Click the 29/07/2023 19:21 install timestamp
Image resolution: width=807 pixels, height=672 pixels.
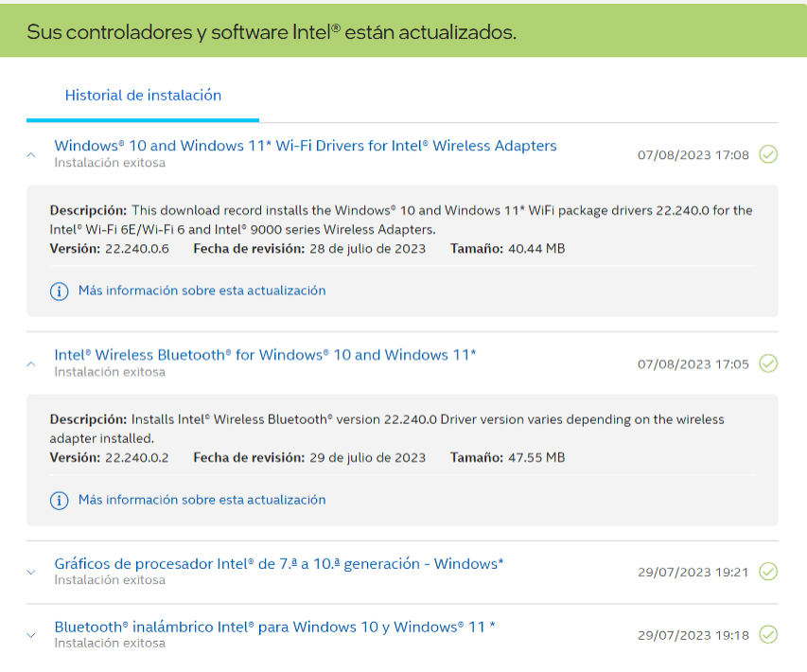point(693,572)
